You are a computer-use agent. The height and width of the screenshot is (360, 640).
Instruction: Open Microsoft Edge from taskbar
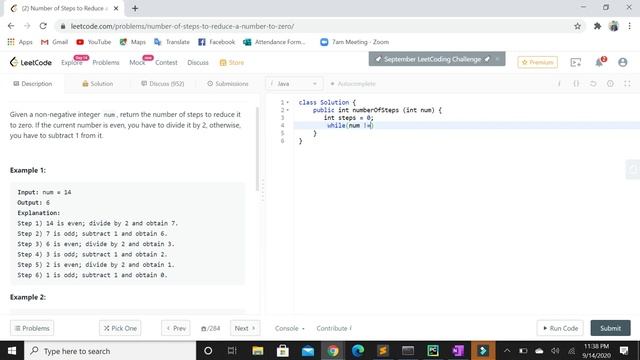[358, 351]
